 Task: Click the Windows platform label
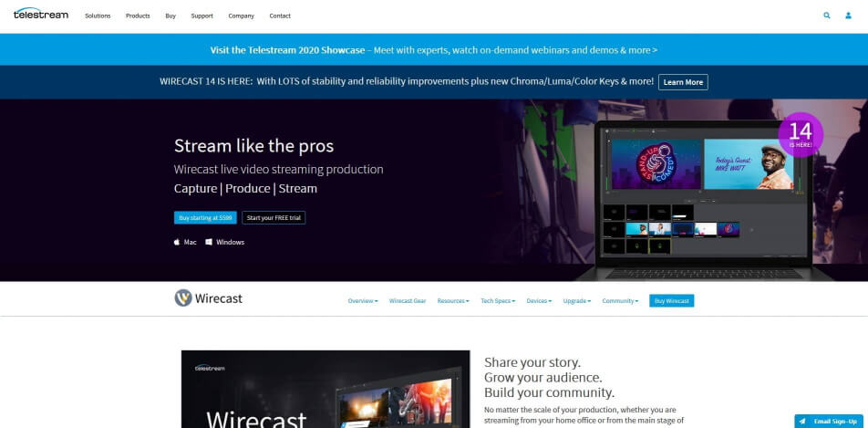click(231, 242)
